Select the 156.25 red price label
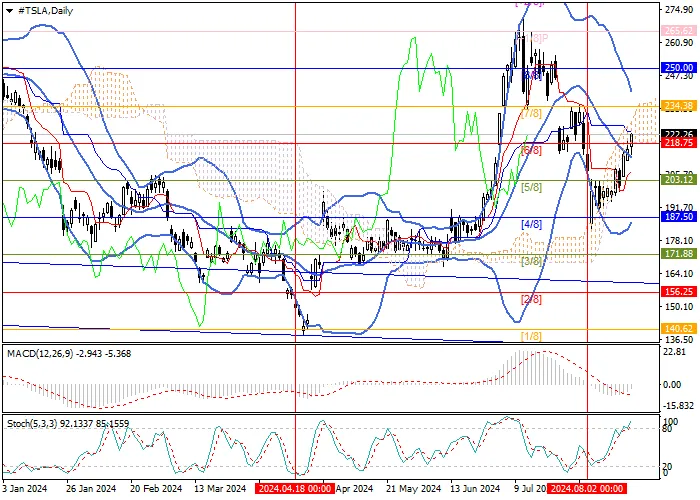Viewport: 700px width, 500px height. click(x=679, y=292)
